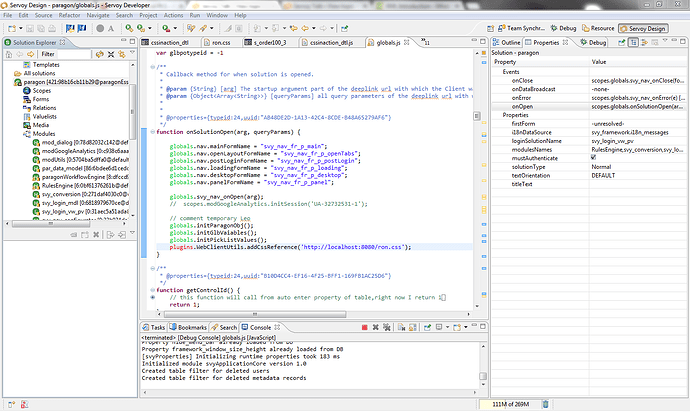Toggle Show Categories in Properties view
The height and width of the screenshot is (412, 690).
633,42
